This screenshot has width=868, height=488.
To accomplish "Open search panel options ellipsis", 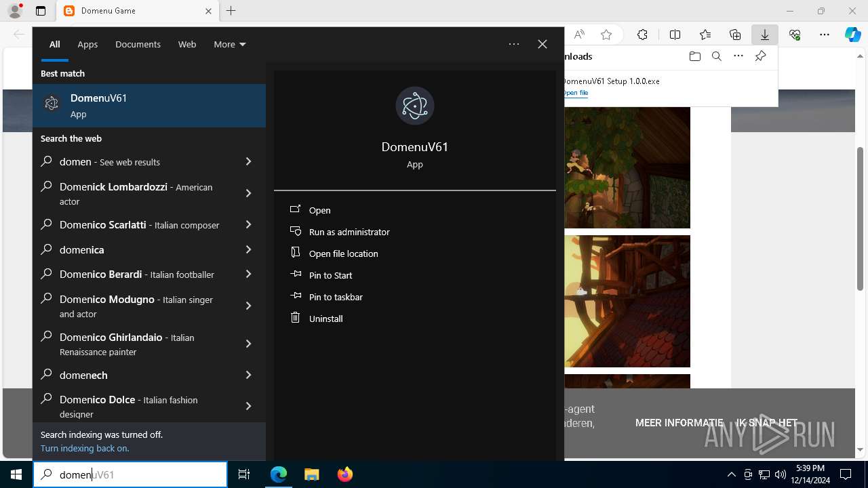I will (x=514, y=44).
